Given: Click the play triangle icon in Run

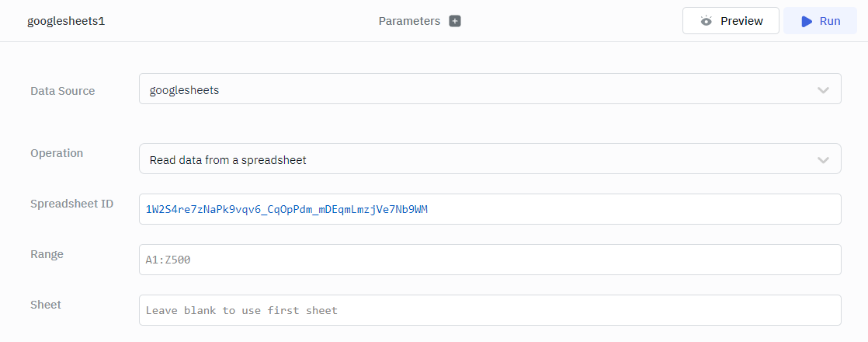Looking at the screenshot, I should coord(807,21).
